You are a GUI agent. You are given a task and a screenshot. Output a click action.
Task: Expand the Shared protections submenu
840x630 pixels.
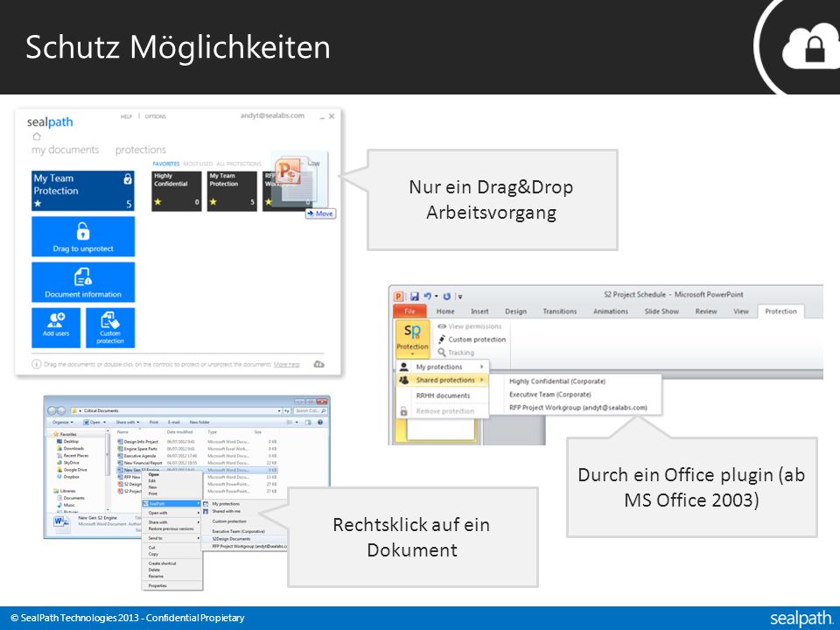tap(443, 380)
